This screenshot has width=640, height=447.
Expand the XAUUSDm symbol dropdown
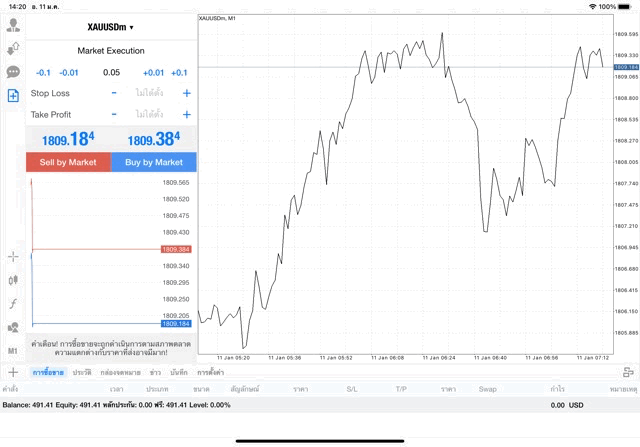pyautogui.click(x=111, y=27)
